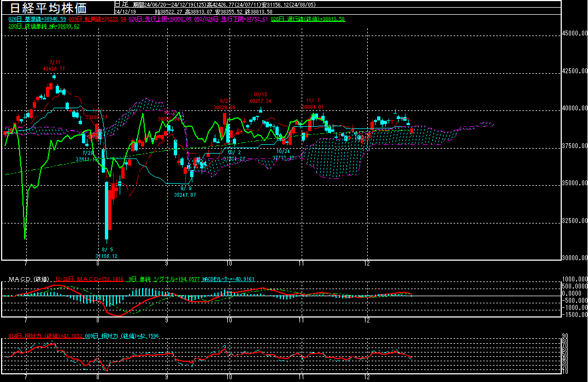Screen dimensions: 588x382
Task: Click the 8/5 low annotation 31156.12
Action: (x=107, y=253)
